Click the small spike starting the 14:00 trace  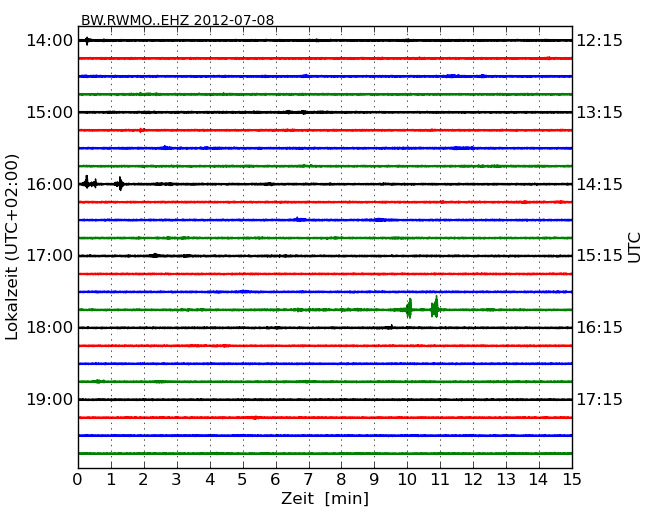click(87, 41)
